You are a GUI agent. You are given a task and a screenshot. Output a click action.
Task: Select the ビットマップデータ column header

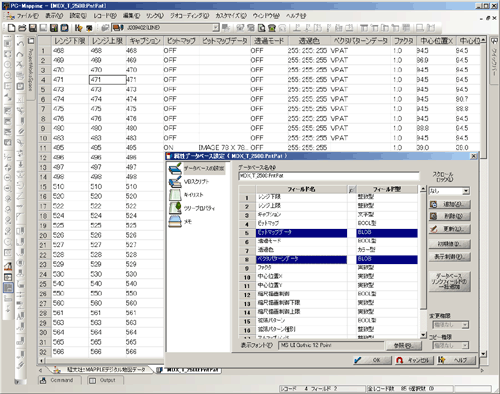pos(224,41)
